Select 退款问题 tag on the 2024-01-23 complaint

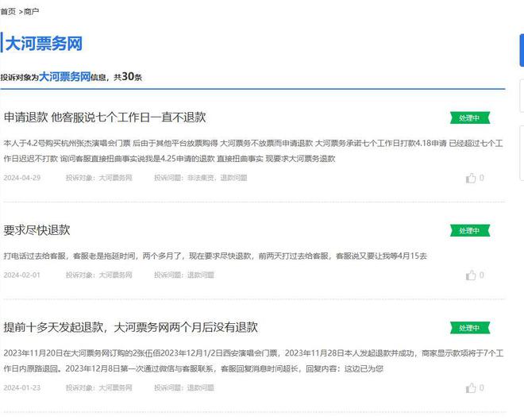click(x=201, y=388)
